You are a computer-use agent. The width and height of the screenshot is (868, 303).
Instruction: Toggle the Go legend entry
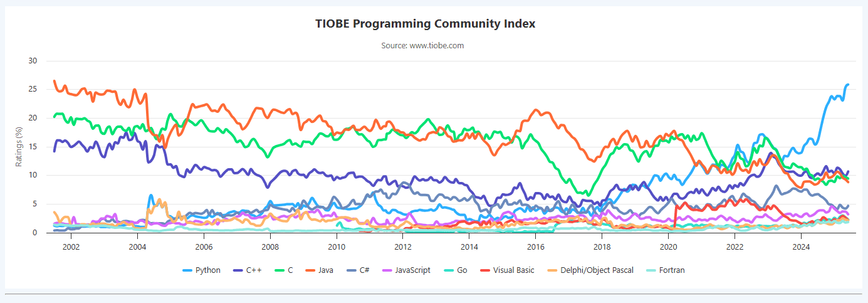[x=455, y=270]
